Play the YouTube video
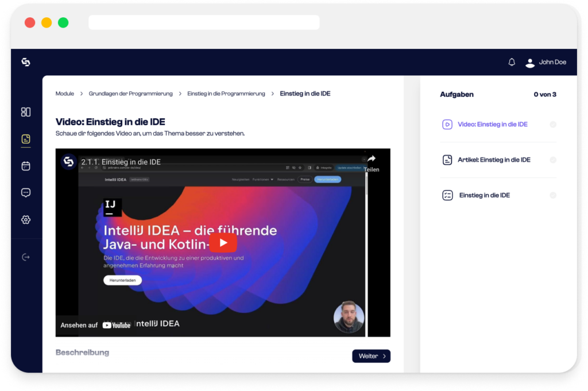The image size is (588, 391). coord(223,243)
